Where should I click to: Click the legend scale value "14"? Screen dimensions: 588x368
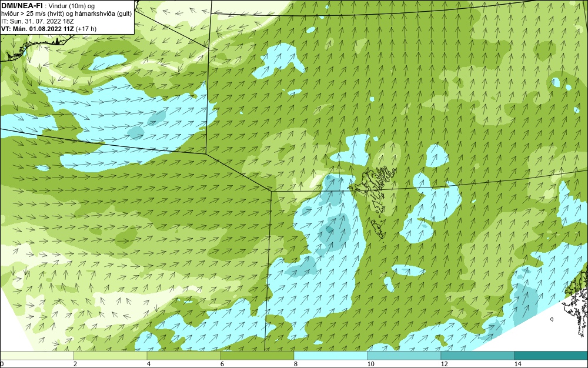tap(518, 364)
